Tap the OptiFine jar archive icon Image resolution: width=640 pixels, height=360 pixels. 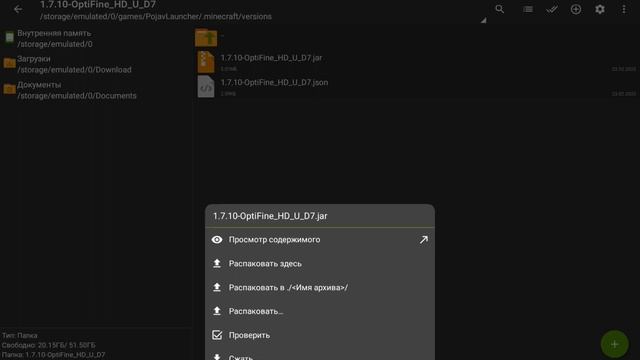(x=206, y=62)
